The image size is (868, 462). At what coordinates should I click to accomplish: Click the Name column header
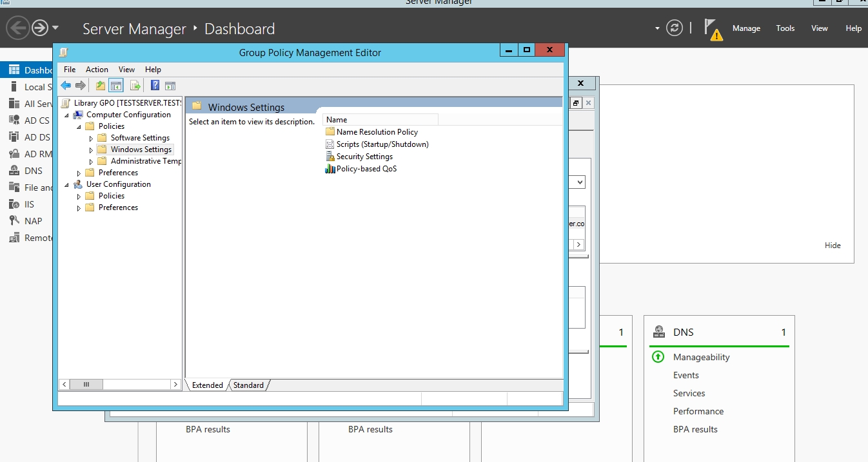[x=380, y=120]
